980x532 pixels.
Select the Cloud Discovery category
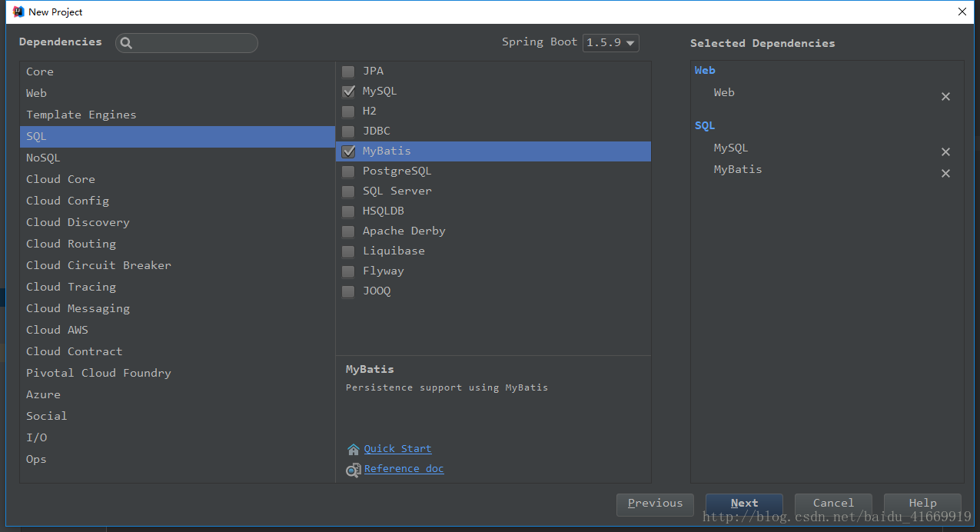(x=178, y=222)
